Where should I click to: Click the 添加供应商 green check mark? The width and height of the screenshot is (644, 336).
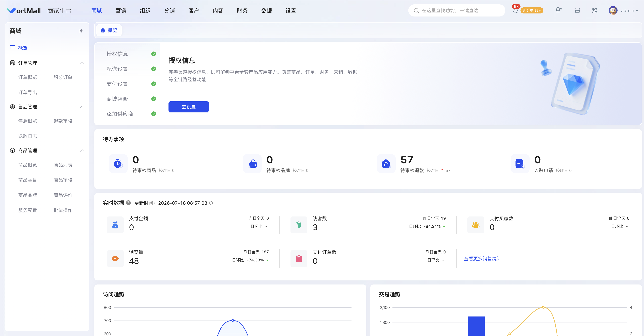154,114
